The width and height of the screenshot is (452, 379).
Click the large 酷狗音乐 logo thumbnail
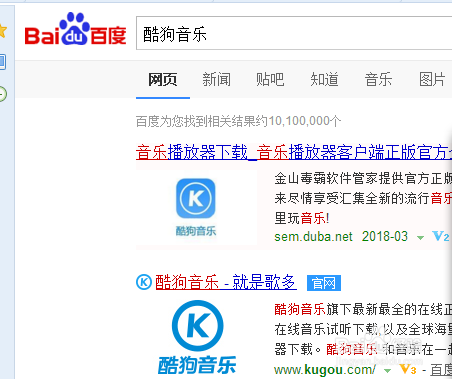pyautogui.click(x=197, y=337)
